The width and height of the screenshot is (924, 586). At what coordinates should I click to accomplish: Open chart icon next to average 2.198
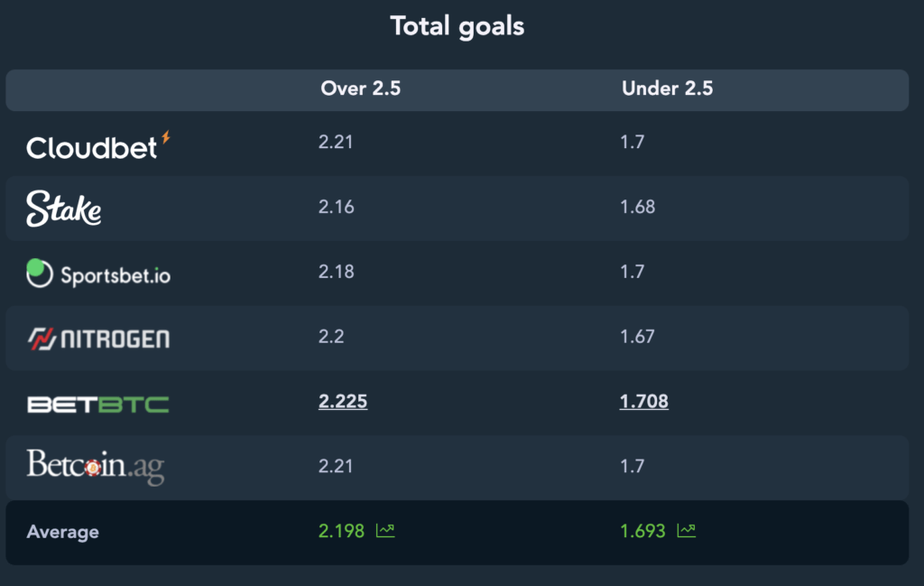coord(385,531)
